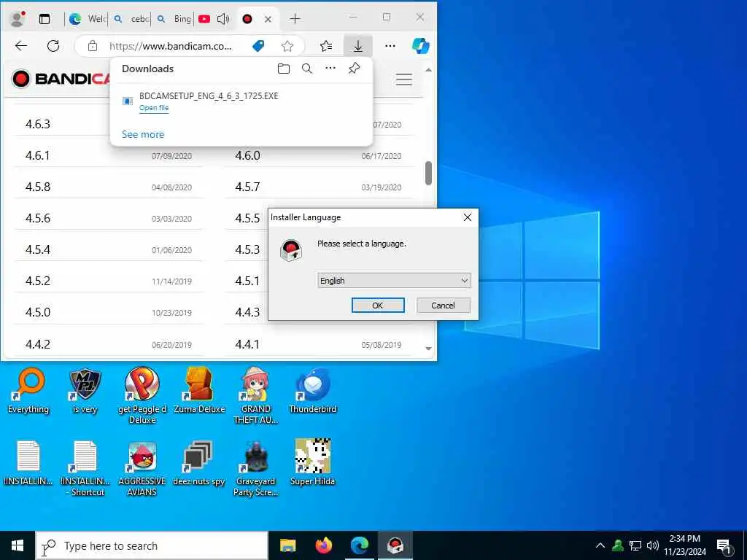Open the Favorites list icon
The height and width of the screenshot is (560, 747).
[326, 46]
